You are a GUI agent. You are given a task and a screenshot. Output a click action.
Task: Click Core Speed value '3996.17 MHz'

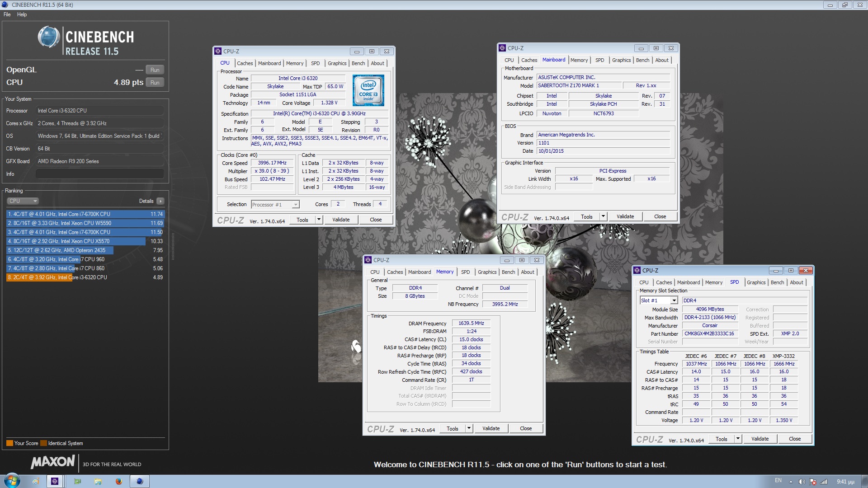tap(272, 163)
